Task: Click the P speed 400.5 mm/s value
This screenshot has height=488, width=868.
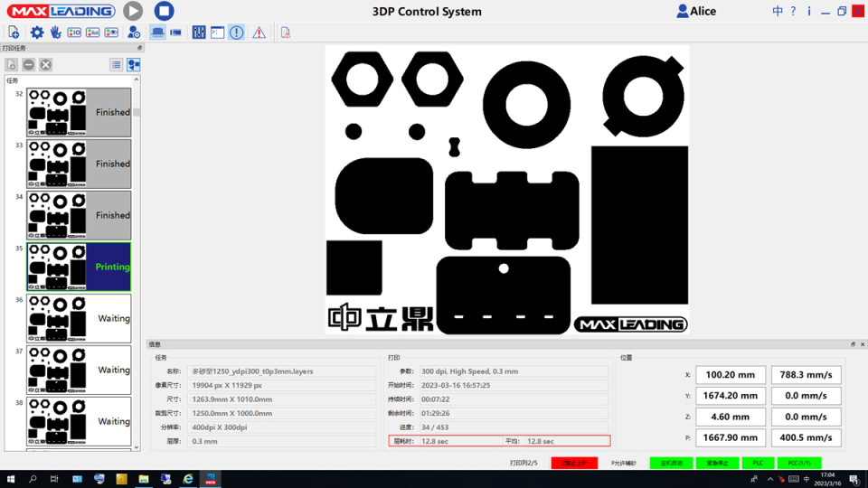Action: pyautogui.click(x=806, y=437)
